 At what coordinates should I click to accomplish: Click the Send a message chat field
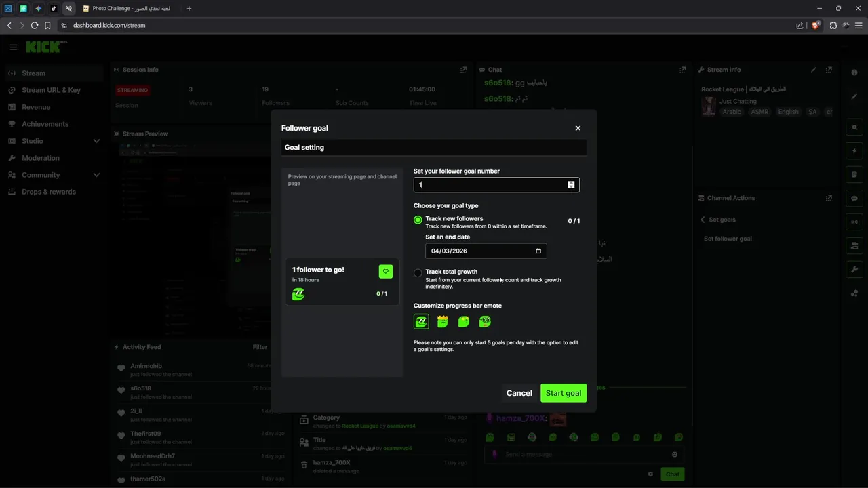pyautogui.click(x=584, y=454)
